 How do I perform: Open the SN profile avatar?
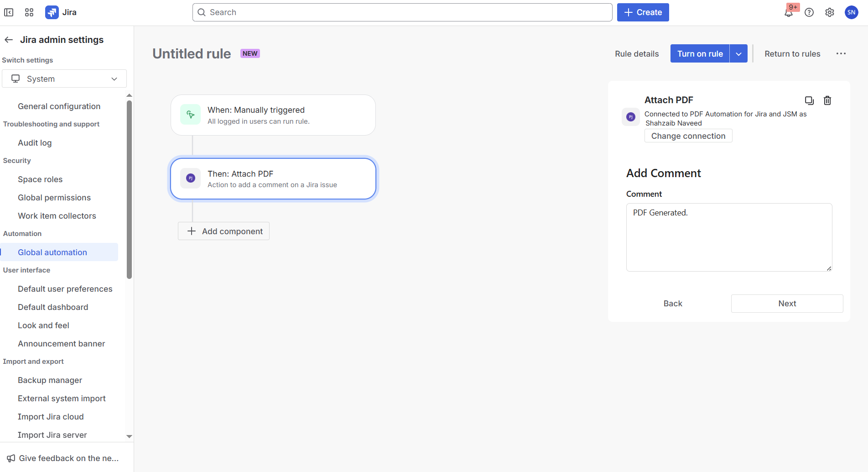pyautogui.click(x=851, y=12)
